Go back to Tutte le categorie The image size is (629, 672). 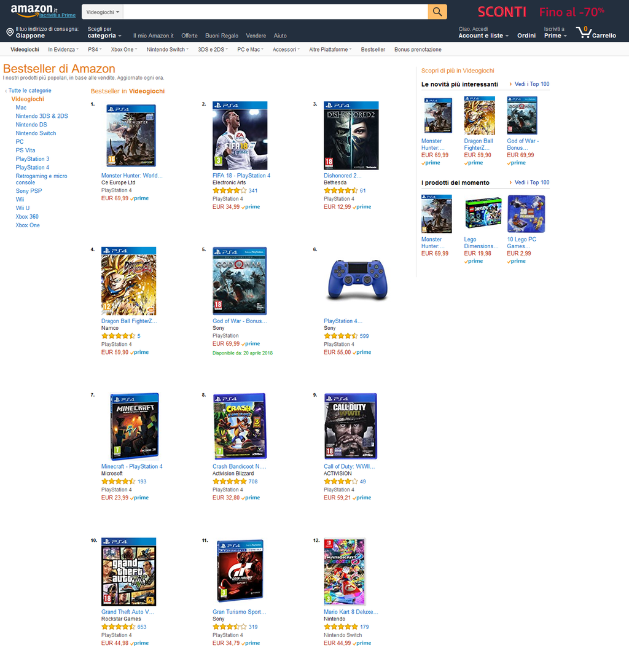29,90
